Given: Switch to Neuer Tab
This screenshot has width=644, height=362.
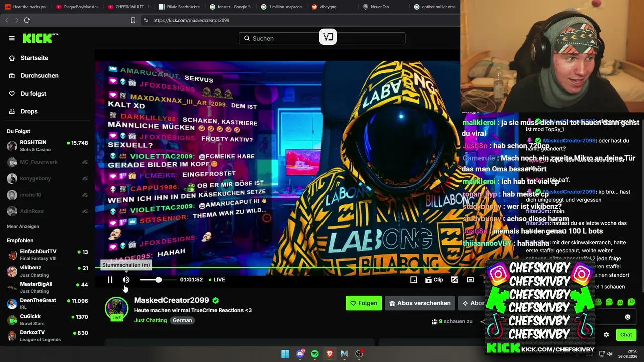Looking at the screenshot, I should pyautogui.click(x=384, y=7).
